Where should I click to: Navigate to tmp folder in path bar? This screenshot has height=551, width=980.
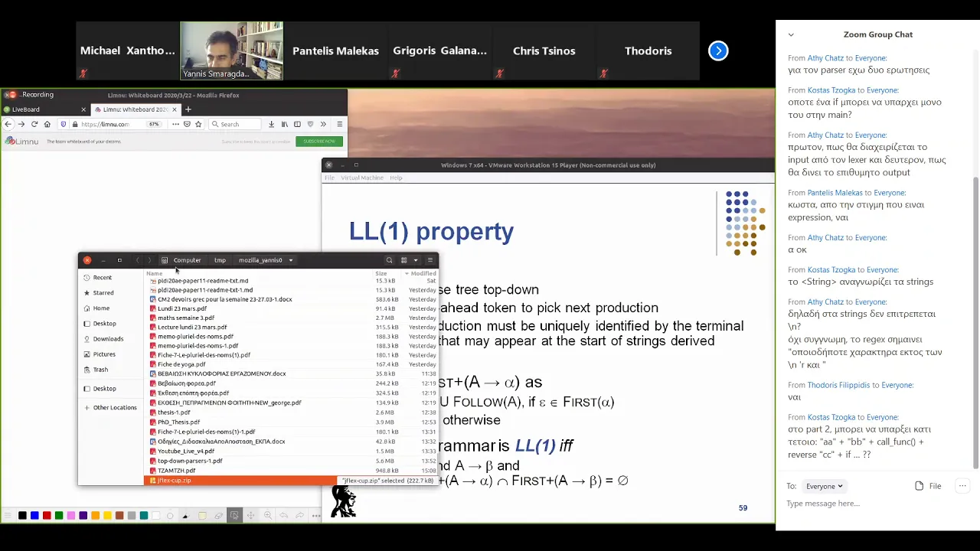click(220, 260)
